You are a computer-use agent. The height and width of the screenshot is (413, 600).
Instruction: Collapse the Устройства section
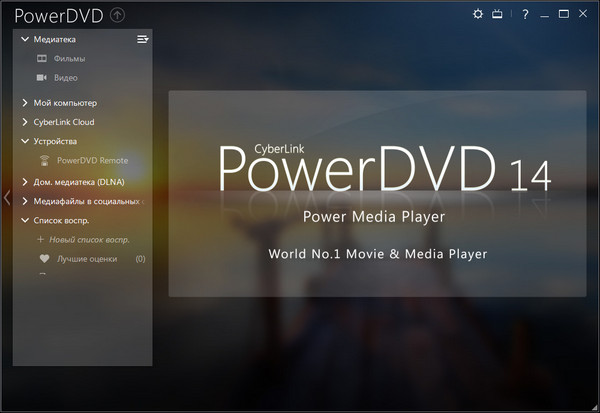25,141
